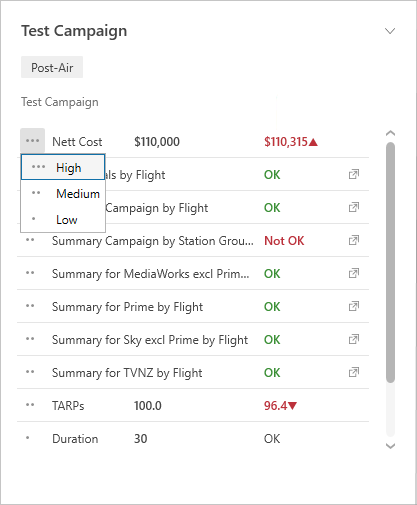This screenshot has width=417, height=505.
Task: Click the vertical scrollbar thumb
Action: [x=390, y=262]
